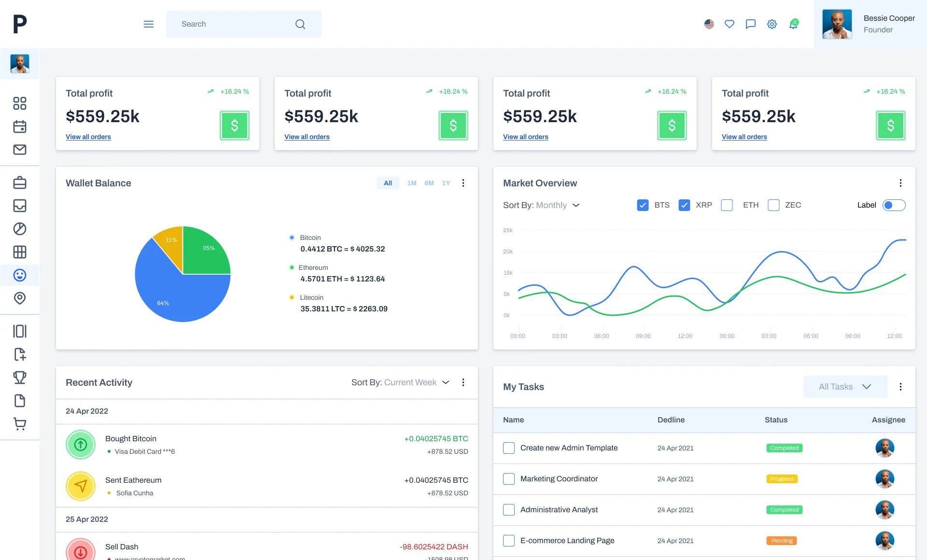This screenshot has width=927, height=560.
Task: Open the chat bubble icon in header
Action: click(750, 24)
